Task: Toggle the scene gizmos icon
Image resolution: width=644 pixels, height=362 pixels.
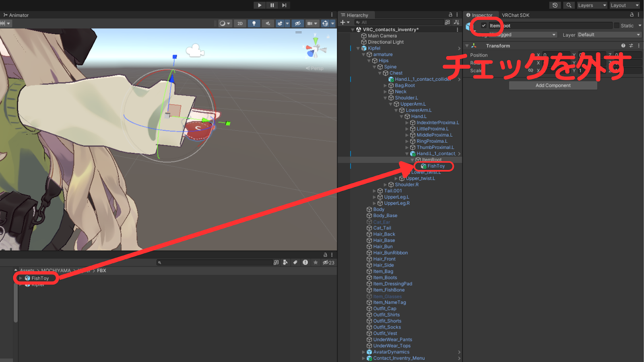Action: pyautogui.click(x=325, y=23)
